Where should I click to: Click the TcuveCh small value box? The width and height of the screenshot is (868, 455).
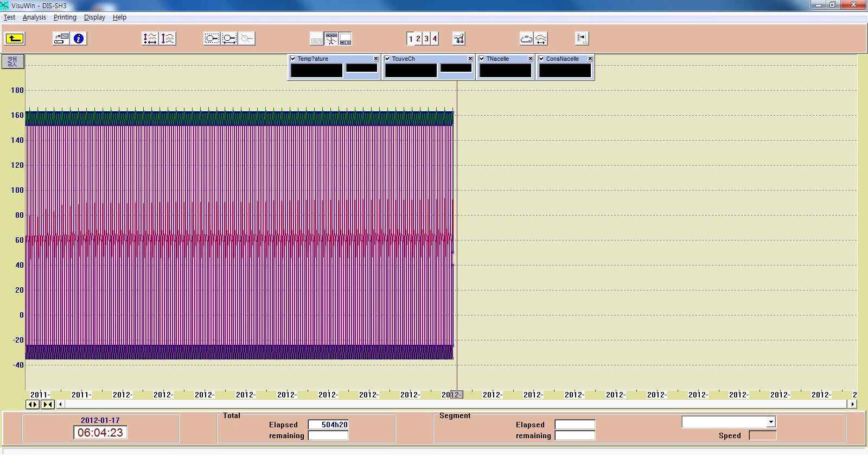click(456, 68)
